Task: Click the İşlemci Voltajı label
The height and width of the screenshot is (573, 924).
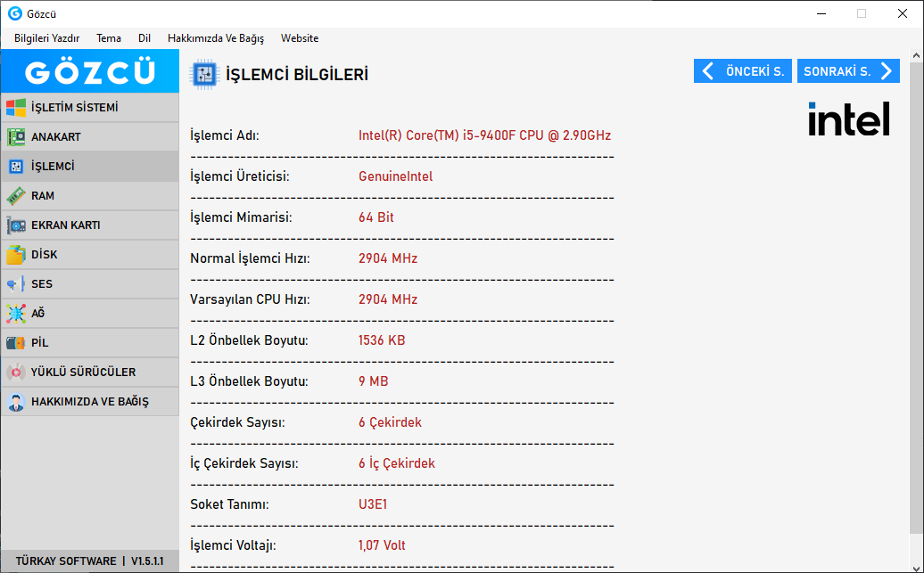Action: (233, 545)
